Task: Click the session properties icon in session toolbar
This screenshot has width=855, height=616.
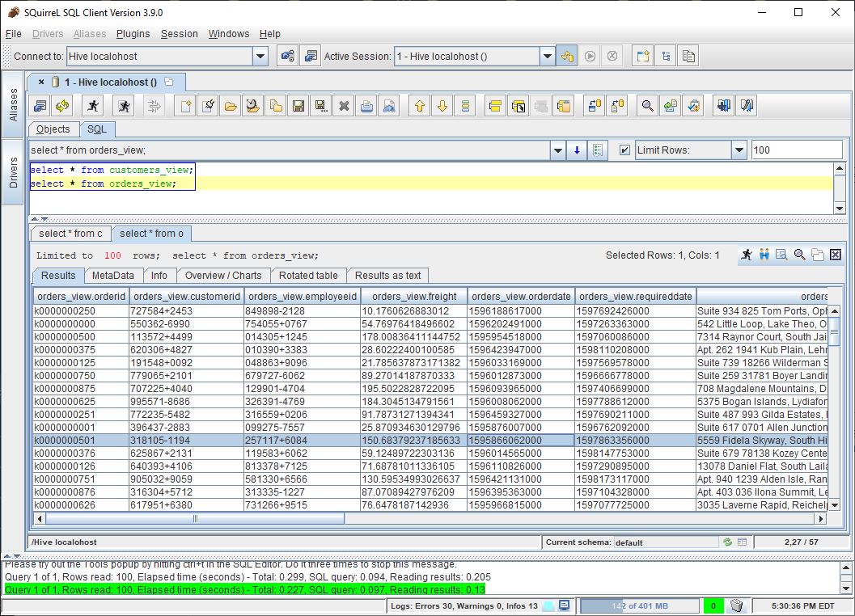Action: pos(40,106)
